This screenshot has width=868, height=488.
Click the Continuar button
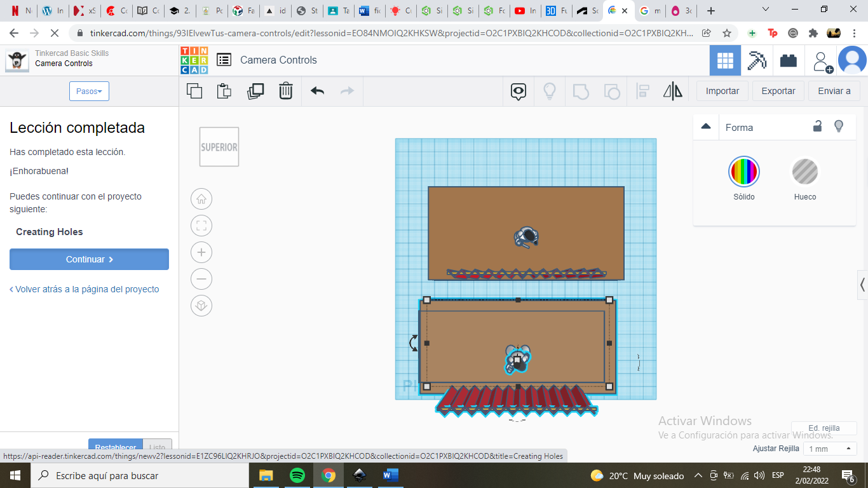[x=89, y=259]
